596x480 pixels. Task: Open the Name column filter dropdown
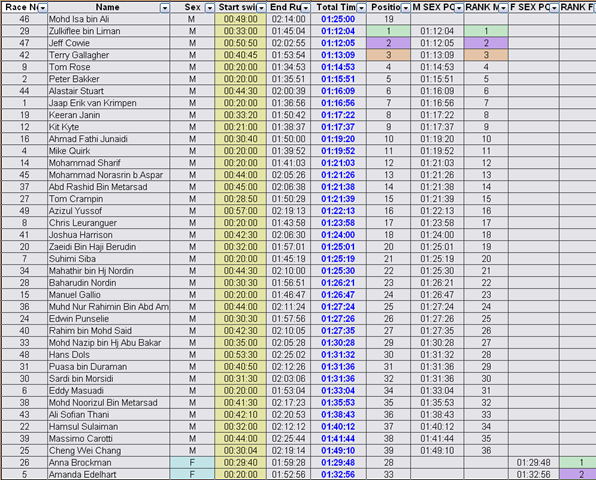click(x=165, y=8)
